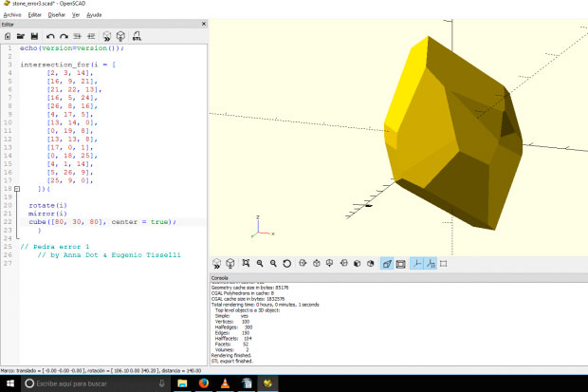Click View All icon in viewport toolbar

point(245,263)
